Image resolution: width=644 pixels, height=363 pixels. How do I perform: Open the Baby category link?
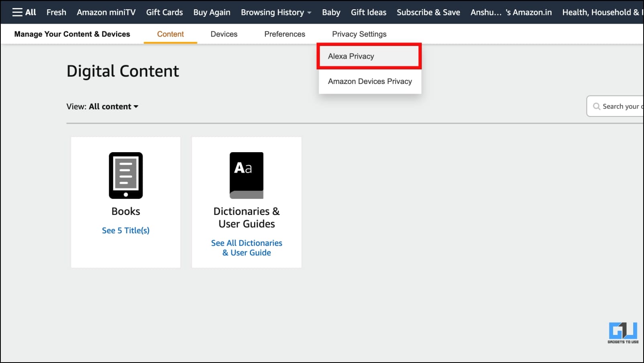(331, 12)
